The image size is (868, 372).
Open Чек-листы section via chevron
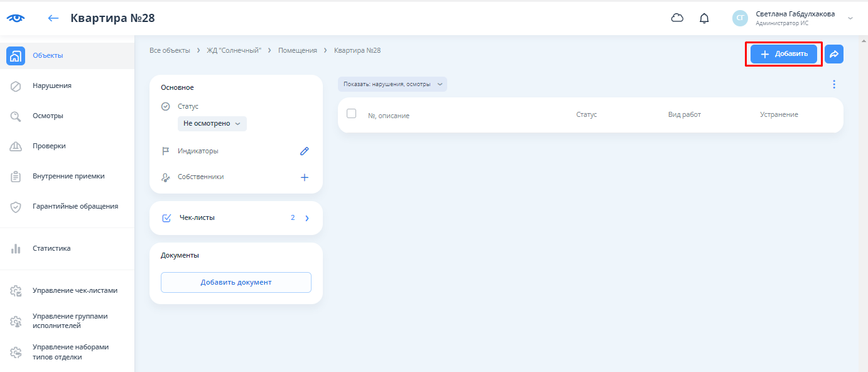307,218
